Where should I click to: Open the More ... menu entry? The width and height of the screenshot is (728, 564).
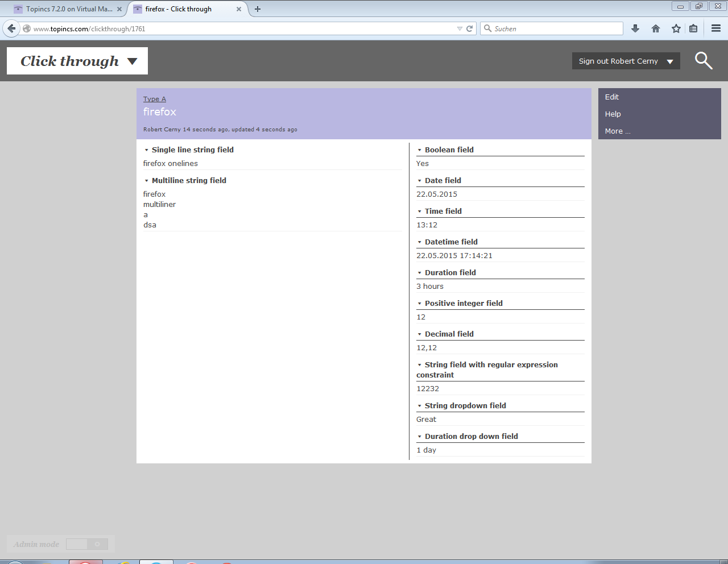(618, 131)
